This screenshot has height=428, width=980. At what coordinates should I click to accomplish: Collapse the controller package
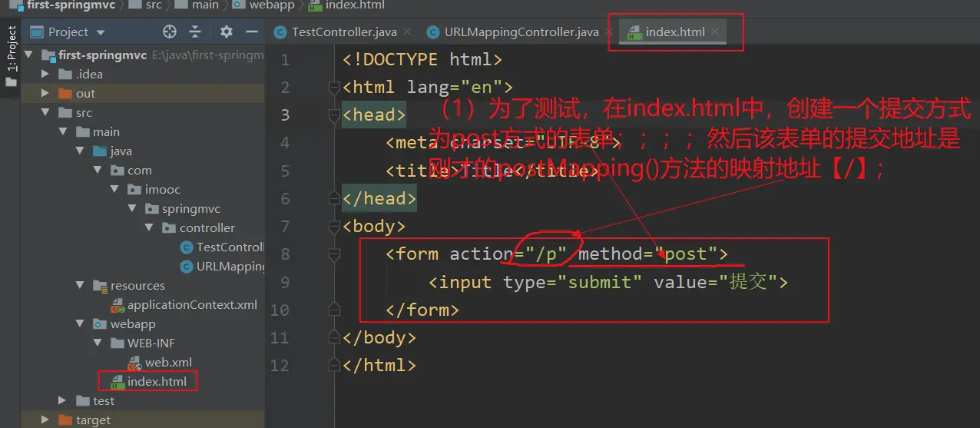(x=149, y=227)
